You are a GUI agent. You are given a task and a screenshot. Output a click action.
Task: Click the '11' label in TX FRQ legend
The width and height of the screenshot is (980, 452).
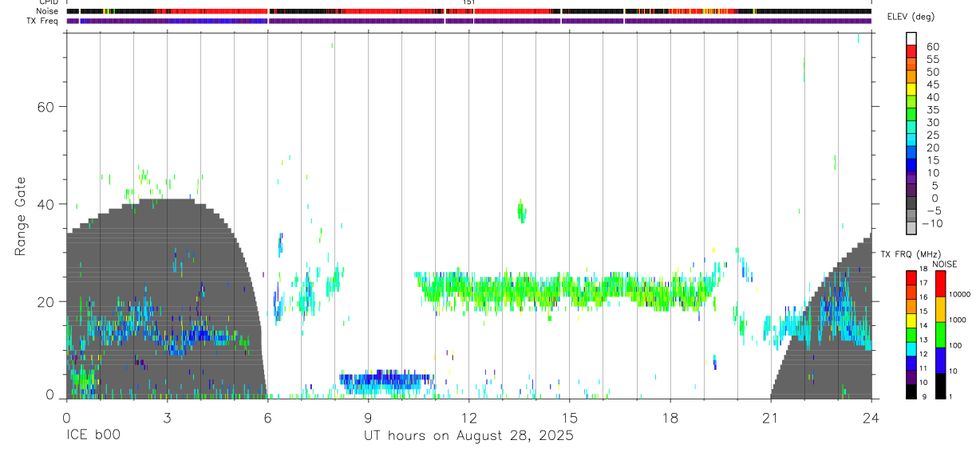923,368
